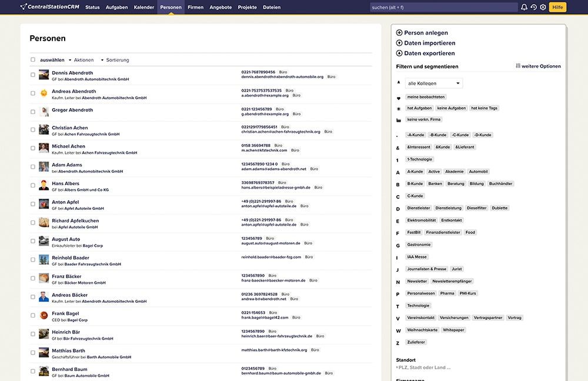Open Frank Bagel's profile picture
This screenshot has height=381, width=588.
44,316
